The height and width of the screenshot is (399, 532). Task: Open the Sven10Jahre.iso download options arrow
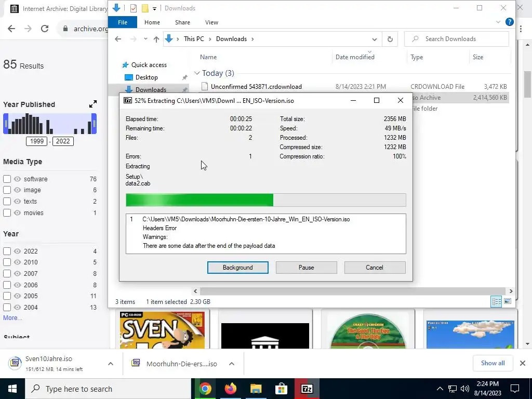point(111,364)
